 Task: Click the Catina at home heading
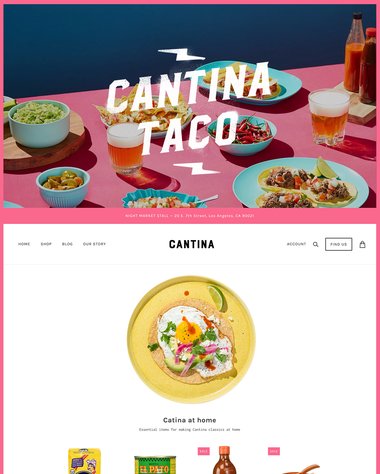[x=190, y=420]
